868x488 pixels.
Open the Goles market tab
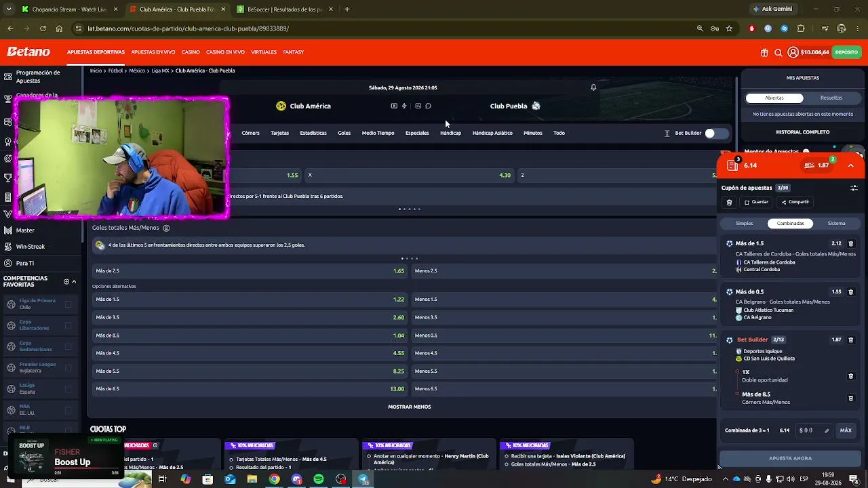(x=344, y=133)
